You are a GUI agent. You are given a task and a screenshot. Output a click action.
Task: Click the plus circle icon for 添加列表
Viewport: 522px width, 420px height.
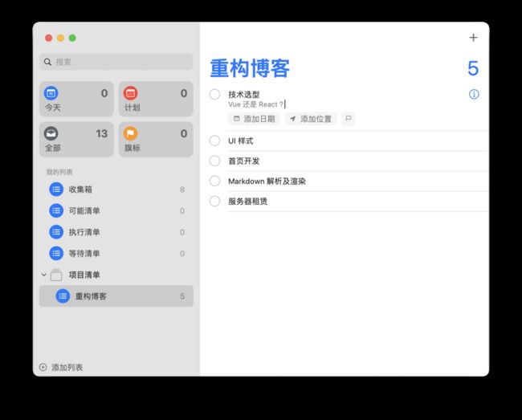click(43, 367)
